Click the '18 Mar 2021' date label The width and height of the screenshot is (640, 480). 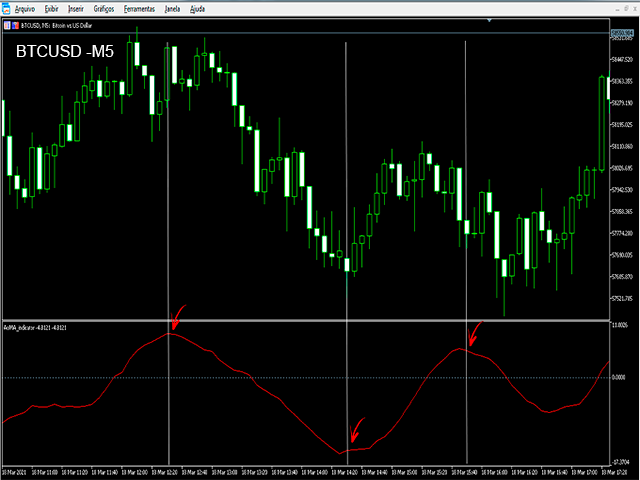(14, 472)
